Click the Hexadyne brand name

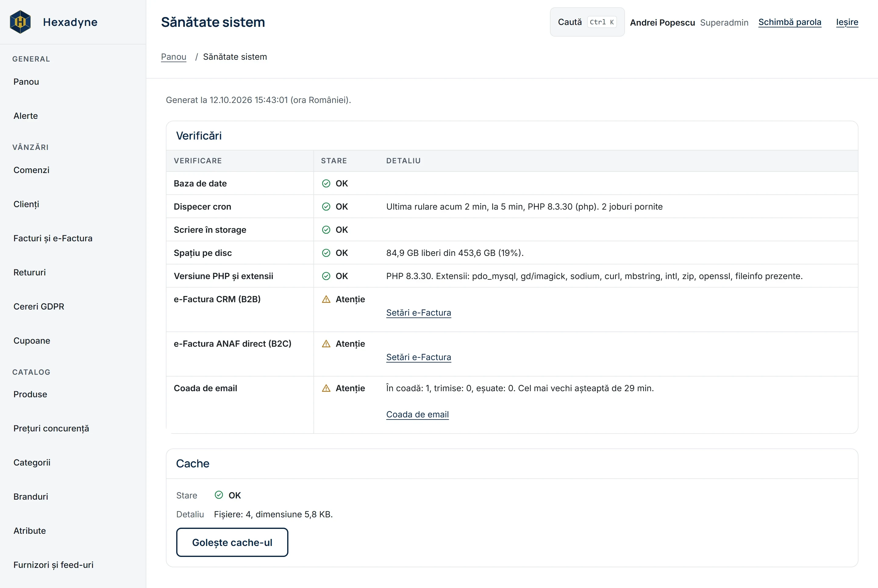(x=70, y=22)
